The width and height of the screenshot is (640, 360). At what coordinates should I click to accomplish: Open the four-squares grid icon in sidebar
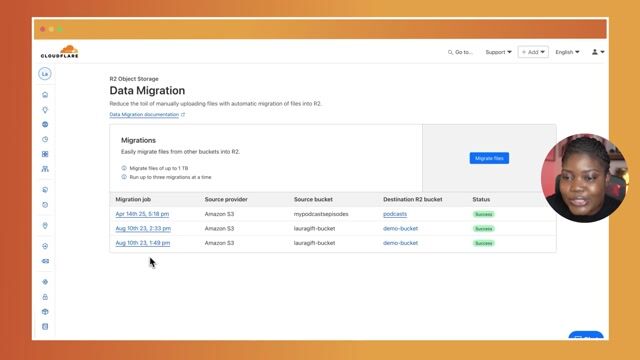tap(45, 154)
